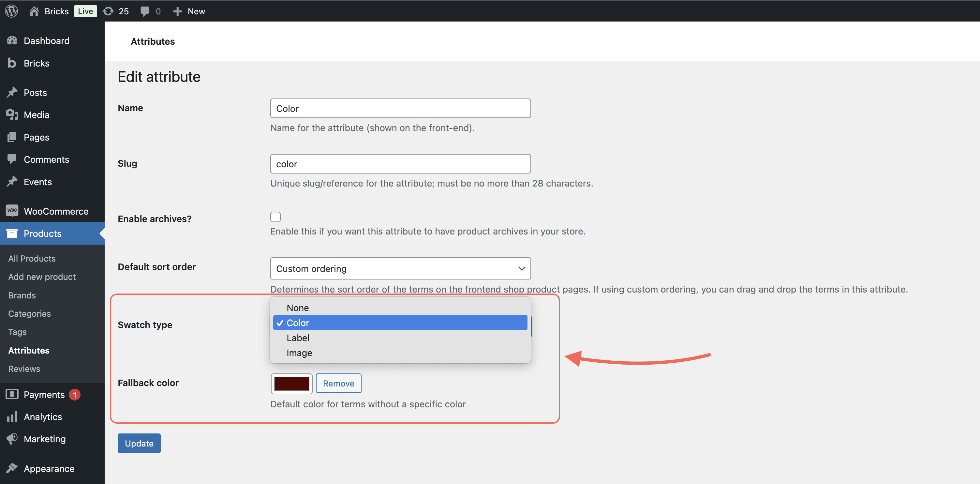The image size is (980, 484).
Task: Open the comments bubble icon in the admin bar
Action: click(144, 11)
